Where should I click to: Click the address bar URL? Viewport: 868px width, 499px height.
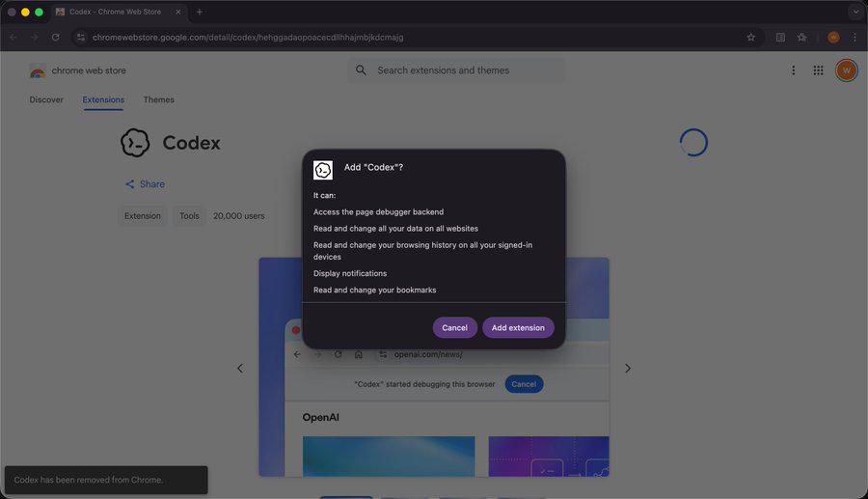(x=248, y=37)
